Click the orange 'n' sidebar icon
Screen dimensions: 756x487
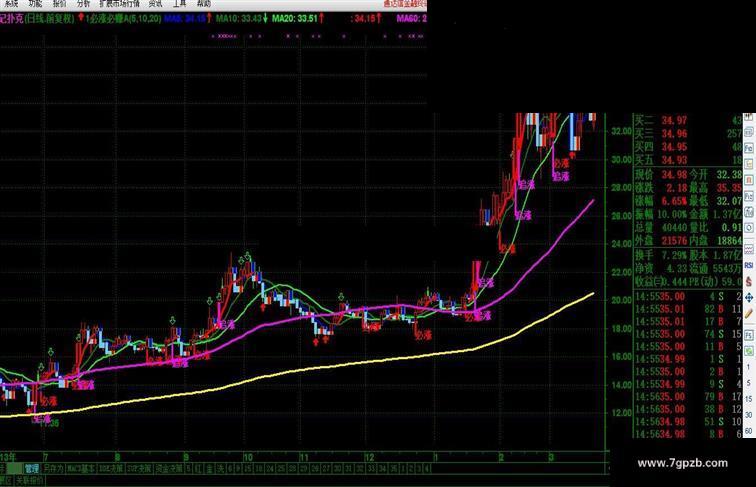point(749,180)
